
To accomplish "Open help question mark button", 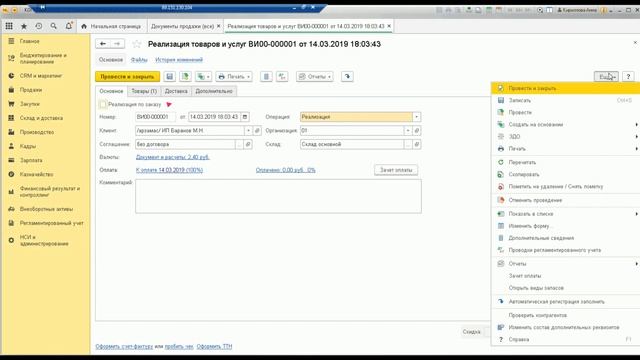I will pos(628,76).
